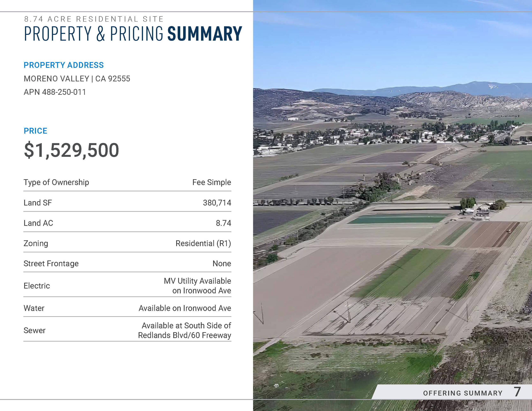The image size is (532, 411).
Task: Click the Street Frontage row label
Action: pos(51,263)
